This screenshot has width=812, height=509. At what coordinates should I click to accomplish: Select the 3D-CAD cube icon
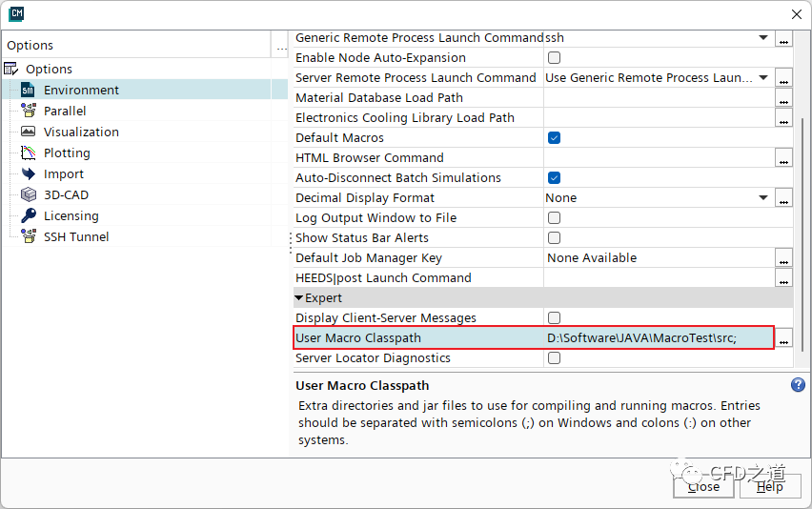pos(28,195)
